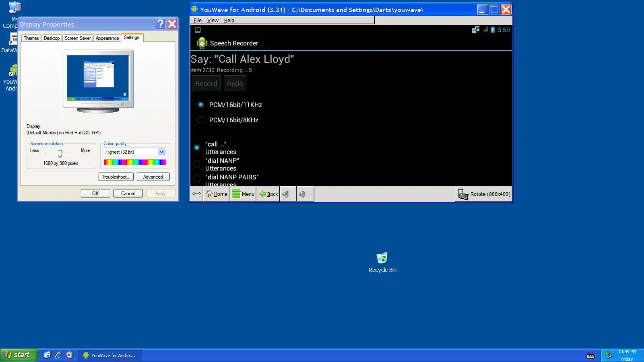Lower volume with the speaker minus button
This screenshot has height=362, width=644.
pyautogui.click(x=288, y=194)
